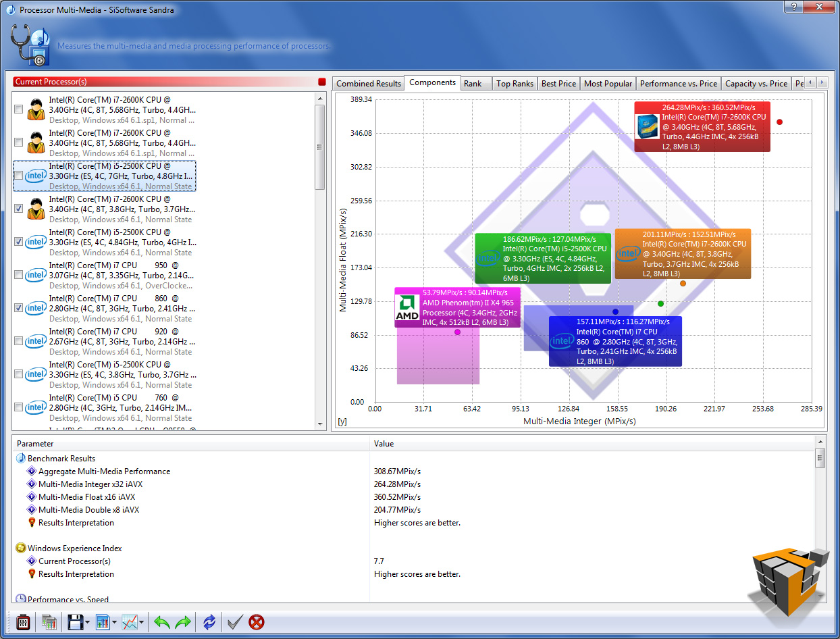Click the tab strip scroll-right arrow

(x=822, y=82)
